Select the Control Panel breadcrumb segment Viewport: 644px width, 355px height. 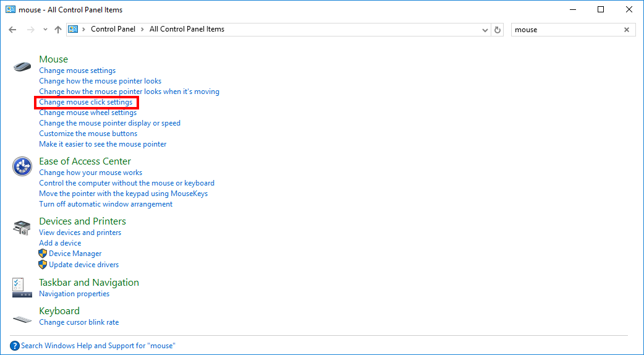click(114, 29)
